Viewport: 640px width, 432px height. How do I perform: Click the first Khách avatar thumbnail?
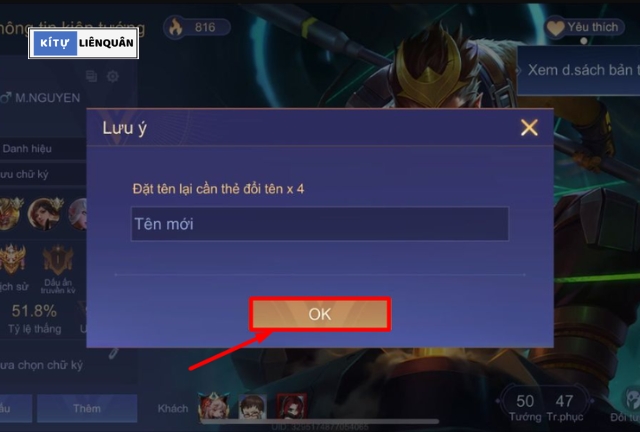coord(213,406)
